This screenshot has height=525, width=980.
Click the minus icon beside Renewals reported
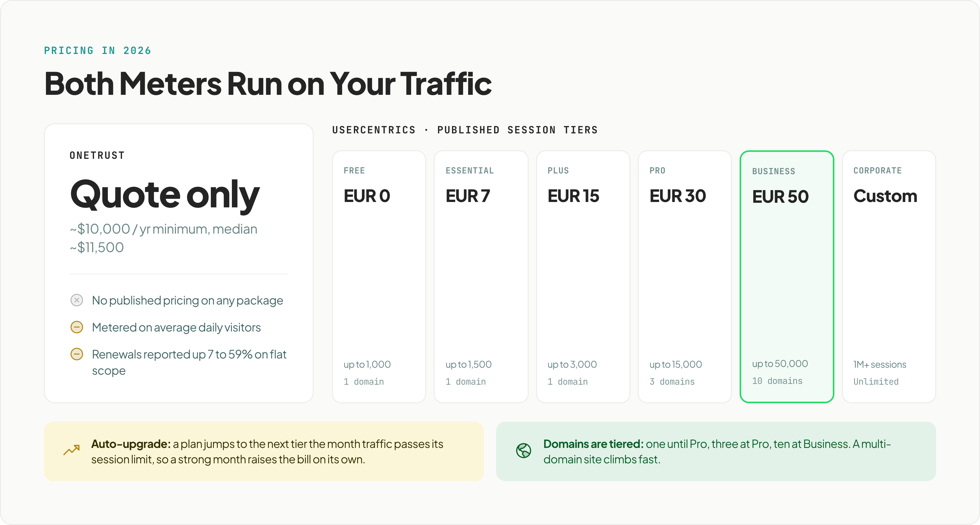click(77, 354)
